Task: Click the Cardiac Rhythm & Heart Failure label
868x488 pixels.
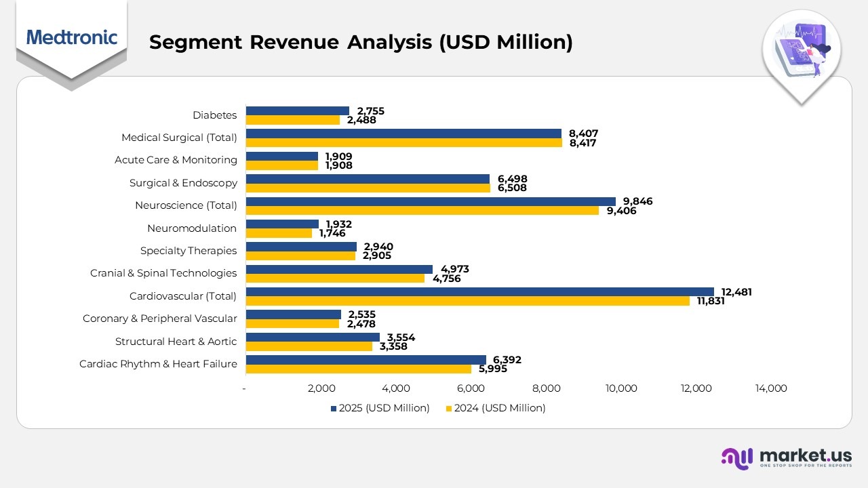Action: (x=158, y=364)
